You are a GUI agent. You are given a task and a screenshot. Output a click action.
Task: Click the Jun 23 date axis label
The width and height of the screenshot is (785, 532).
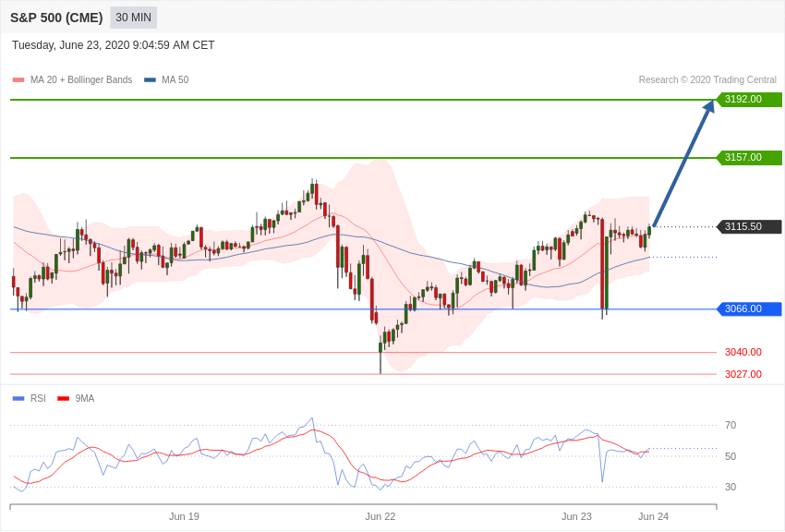coord(576,516)
